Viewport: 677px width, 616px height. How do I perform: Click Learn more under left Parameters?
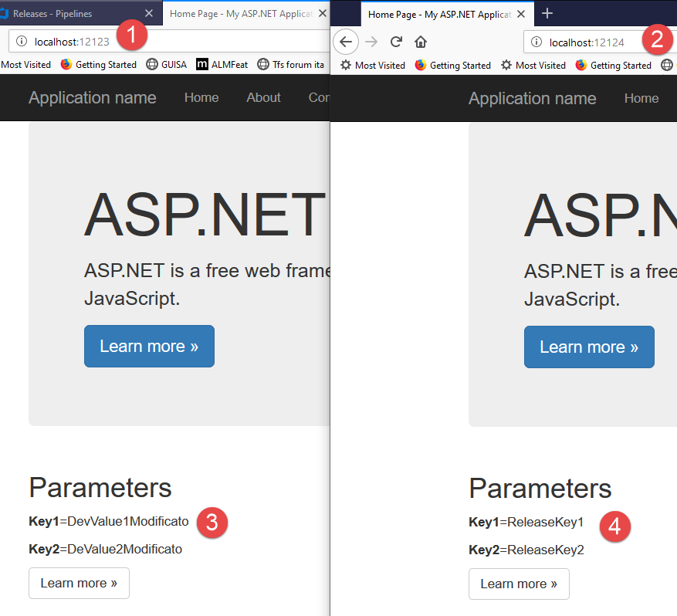click(79, 583)
